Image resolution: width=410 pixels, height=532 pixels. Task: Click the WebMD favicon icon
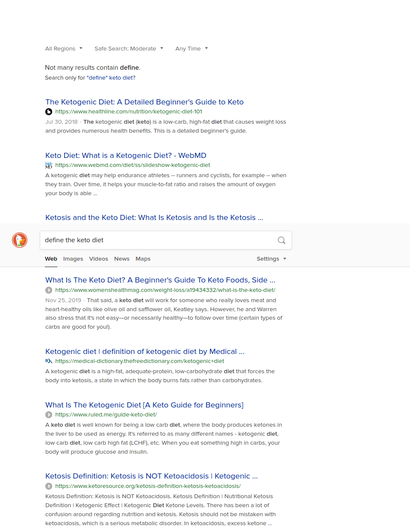click(x=49, y=165)
